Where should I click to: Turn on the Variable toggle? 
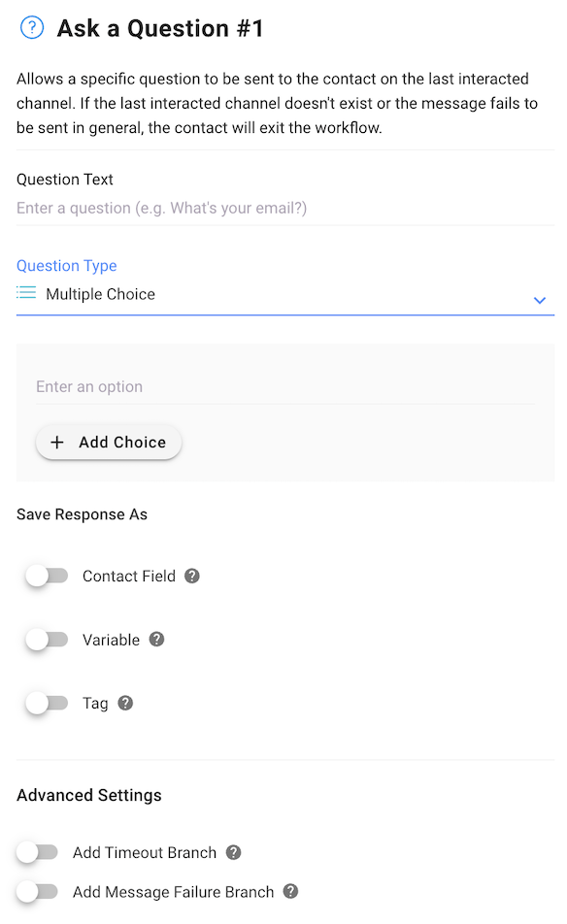(x=48, y=640)
